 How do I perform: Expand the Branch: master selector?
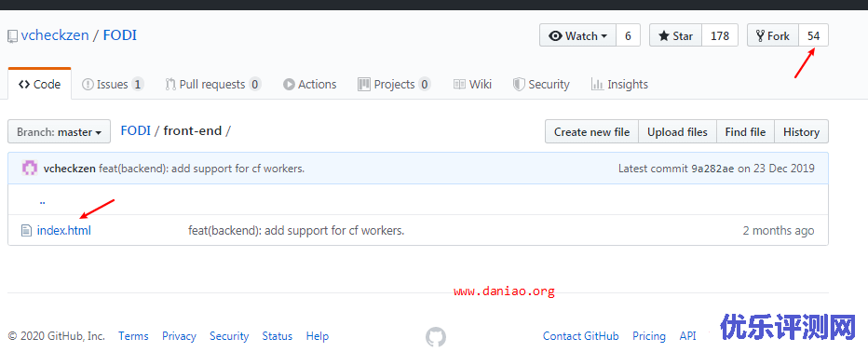coord(60,131)
